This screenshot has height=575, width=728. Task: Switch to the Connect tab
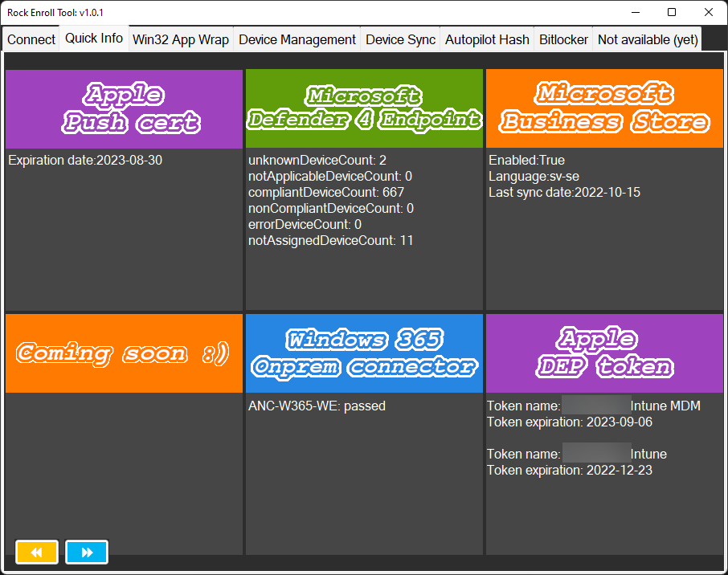[30, 39]
